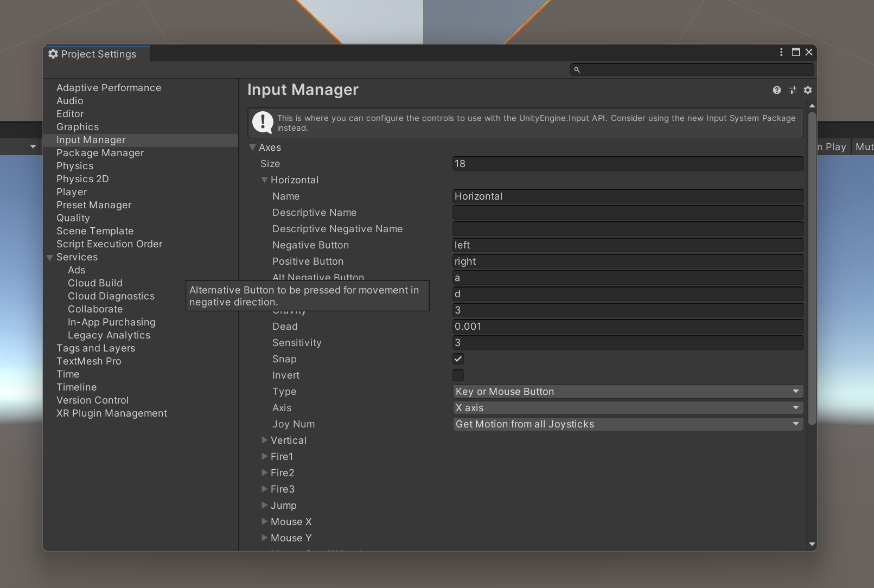This screenshot has width=874, height=588.
Task: Open Legacy Analytics under Services
Action: (109, 335)
